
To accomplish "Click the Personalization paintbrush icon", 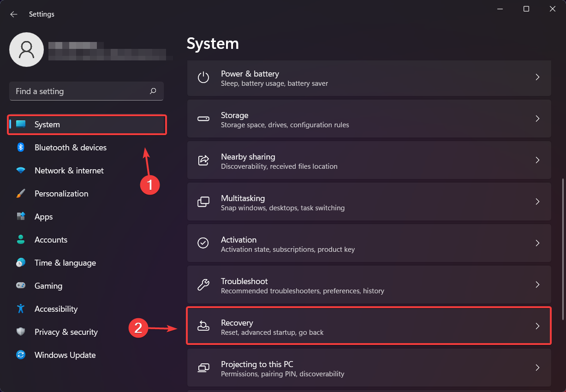I will pos(21,194).
